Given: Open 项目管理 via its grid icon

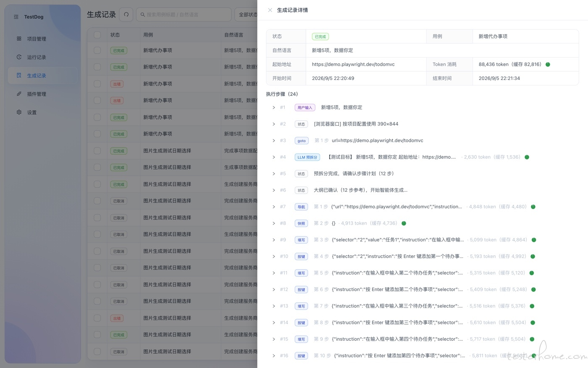Looking at the screenshot, I should [x=19, y=39].
